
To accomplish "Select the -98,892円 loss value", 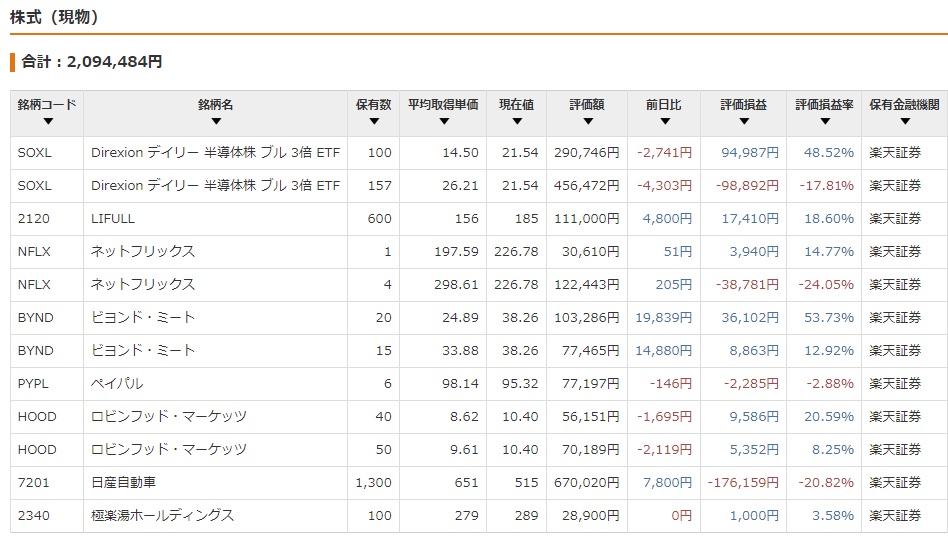I will (747, 186).
